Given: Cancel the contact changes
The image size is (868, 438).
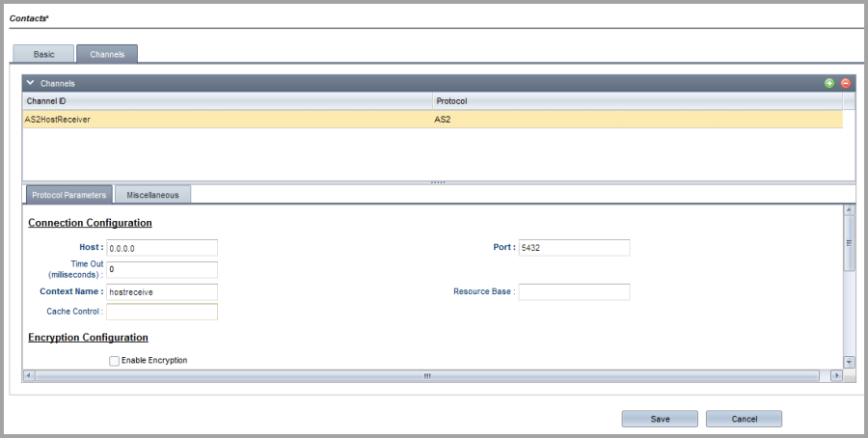Looking at the screenshot, I should (744, 419).
